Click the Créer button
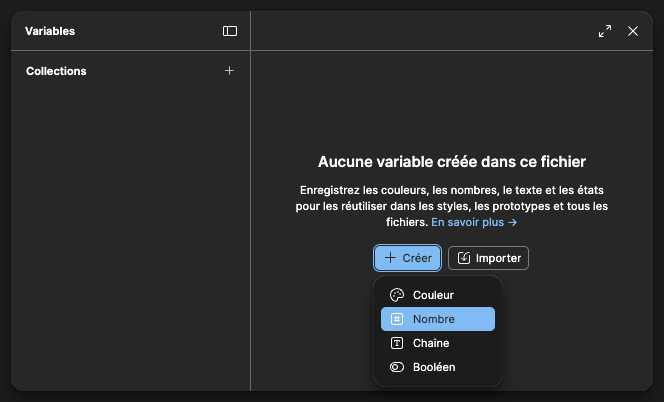This screenshot has height=402, width=664. [x=408, y=258]
